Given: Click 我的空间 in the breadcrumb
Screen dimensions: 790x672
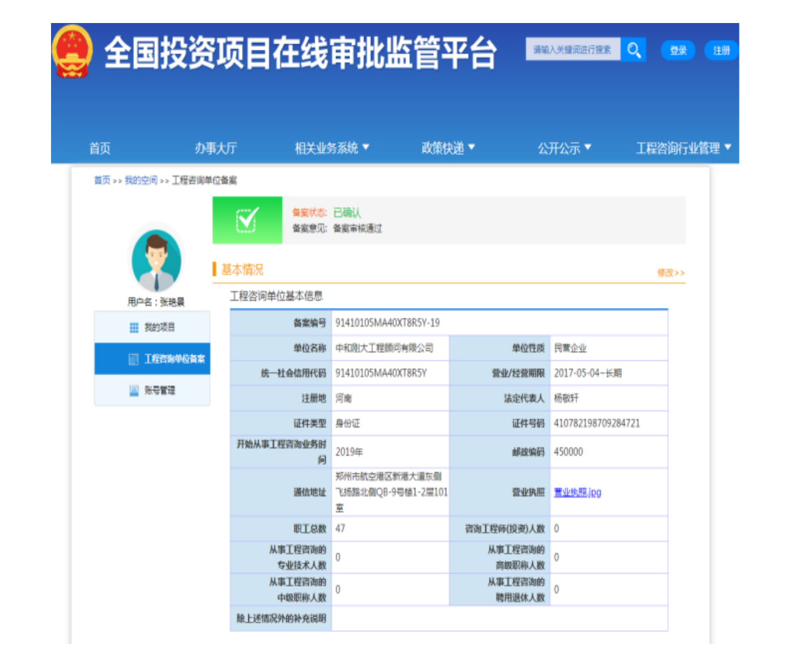Looking at the screenshot, I should click(141, 180).
